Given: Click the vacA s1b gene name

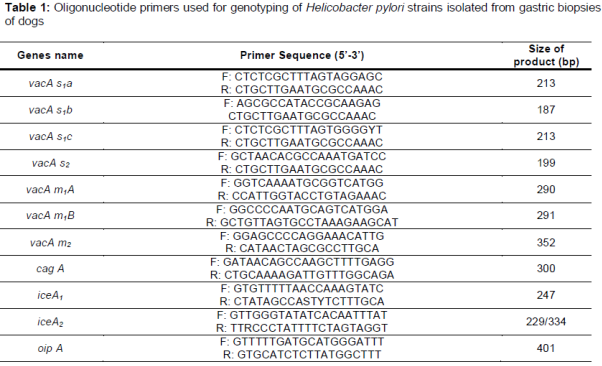Looking at the screenshot, I should click(x=50, y=110).
